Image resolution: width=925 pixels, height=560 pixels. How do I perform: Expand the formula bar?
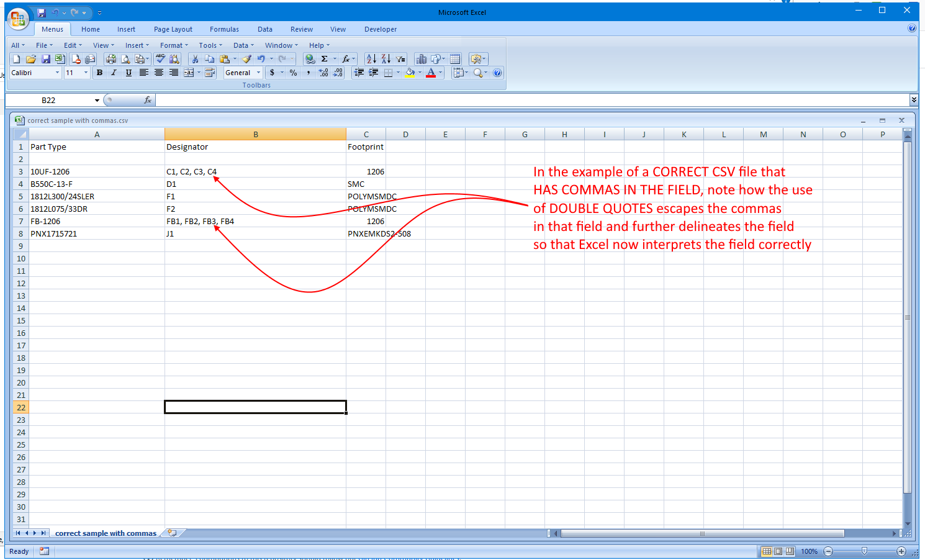pos(914,100)
